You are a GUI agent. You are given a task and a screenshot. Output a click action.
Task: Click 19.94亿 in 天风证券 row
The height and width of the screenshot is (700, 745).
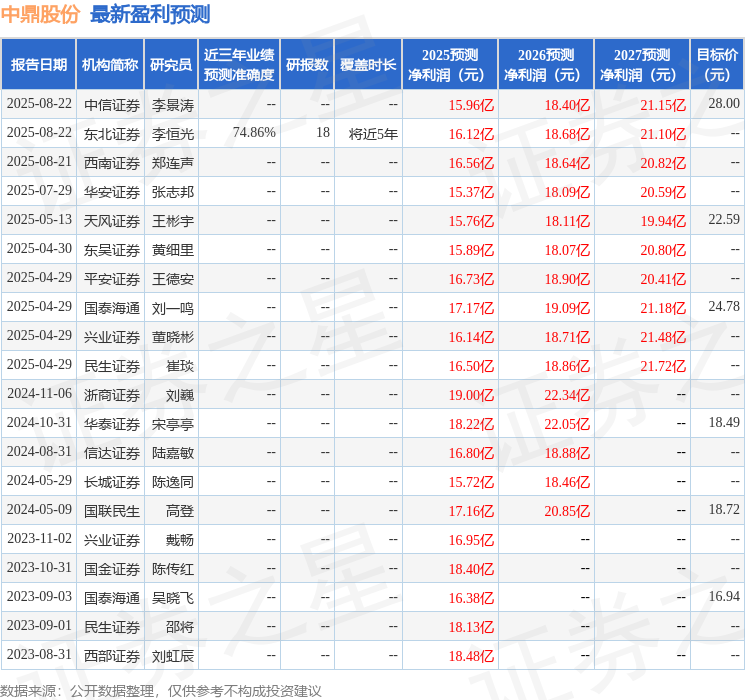pos(663,221)
